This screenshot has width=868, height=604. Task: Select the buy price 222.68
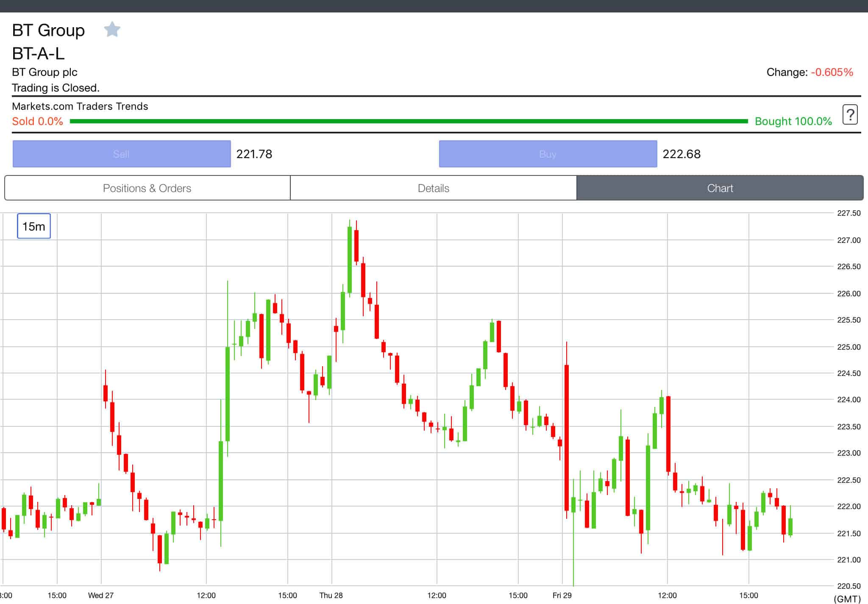[682, 154]
